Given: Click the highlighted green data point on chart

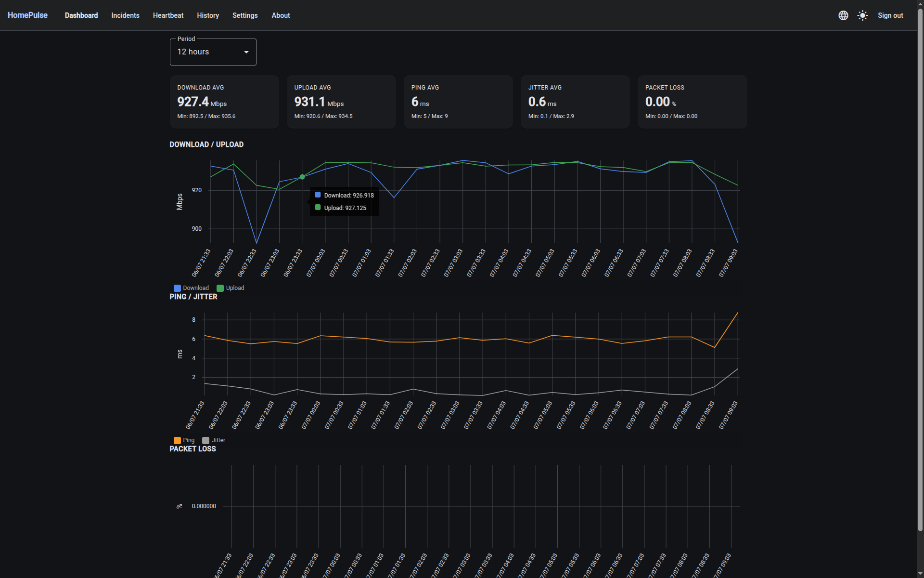Looking at the screenshot, I should pos(302,177).
